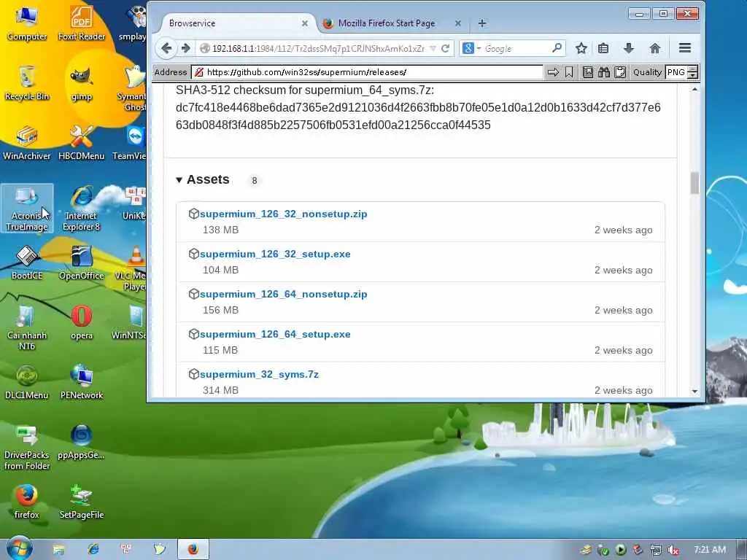Image resolution: width=747 pixels, height=560 pixels.
Task: Click the muted volume tray icon
Action: [673, 550]
